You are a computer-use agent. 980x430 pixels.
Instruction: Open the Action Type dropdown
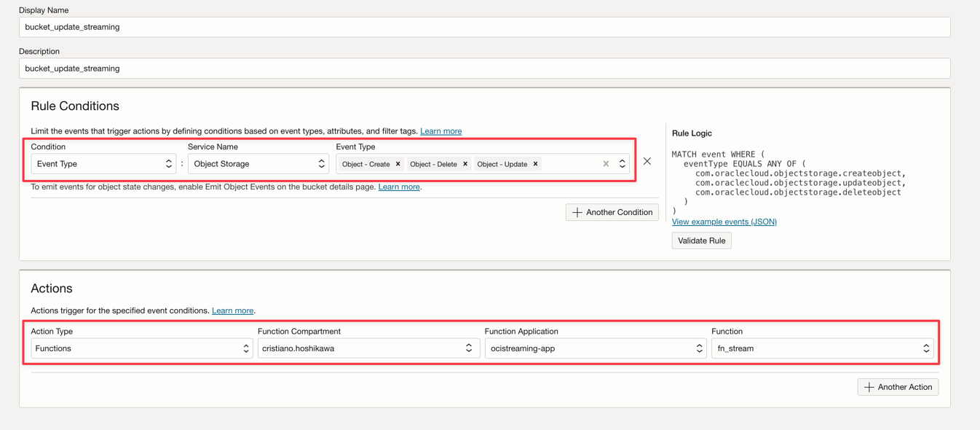click(142, 348)
